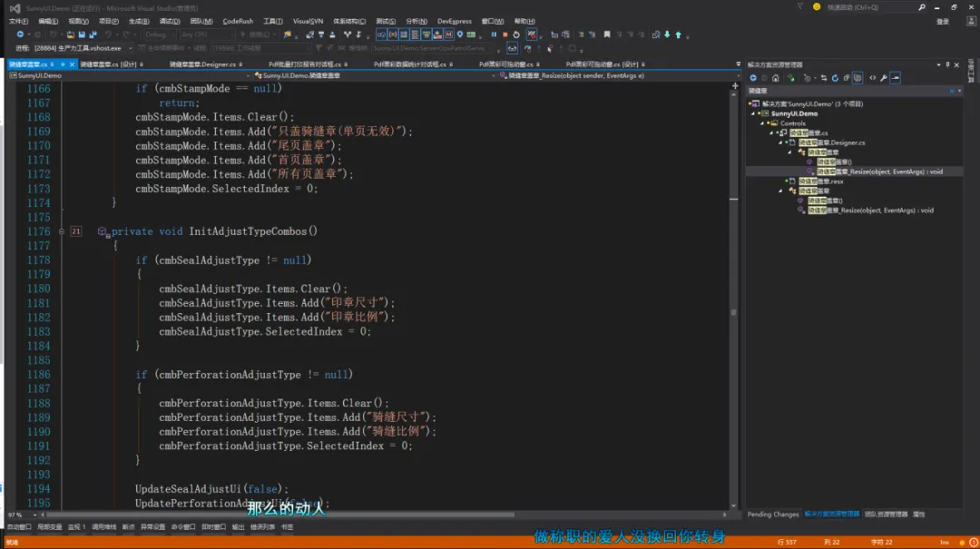Click the Sync with Active Document icon
This screenshot has height=549, width=980.
824,78
